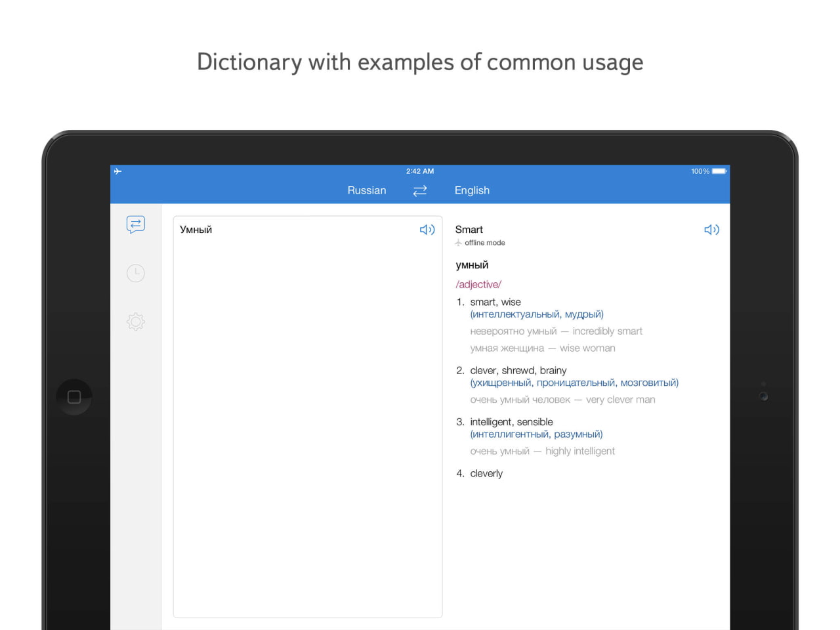
Task: Click the airplane icon in the status bar
Action: (x=118, y=171)
